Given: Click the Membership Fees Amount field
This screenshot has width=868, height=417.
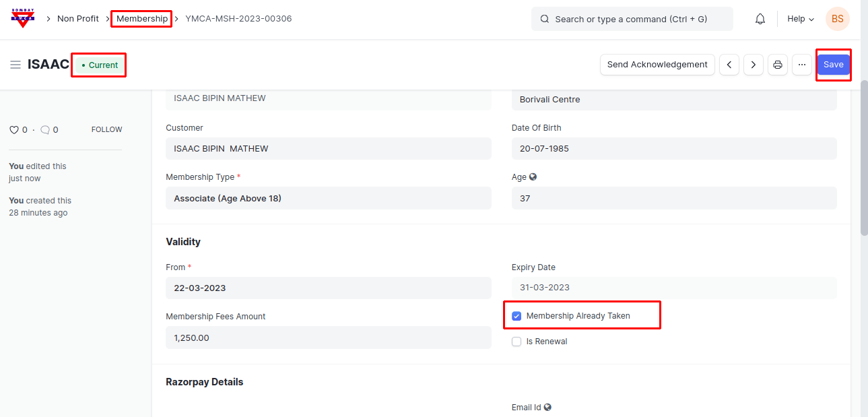Looking at the screenshot, I should point(328,338).
